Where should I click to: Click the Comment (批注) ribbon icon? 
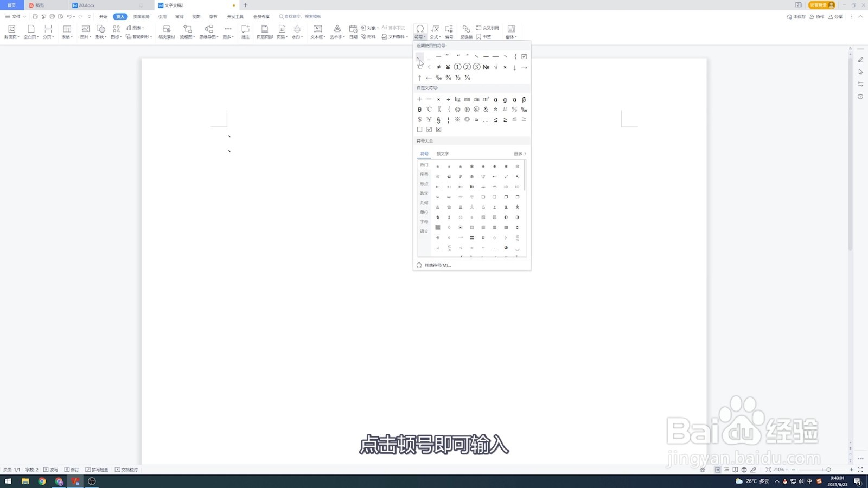245,31
